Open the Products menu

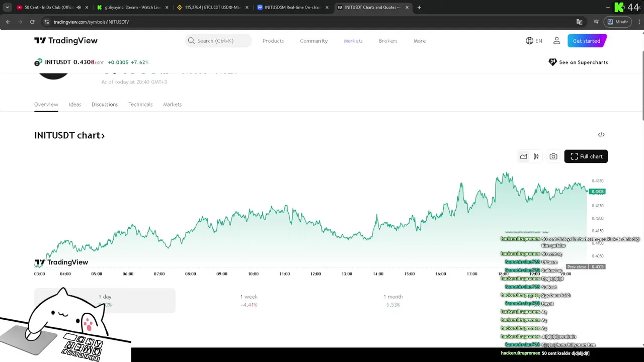pyautogui.click(x=273, y=41)
